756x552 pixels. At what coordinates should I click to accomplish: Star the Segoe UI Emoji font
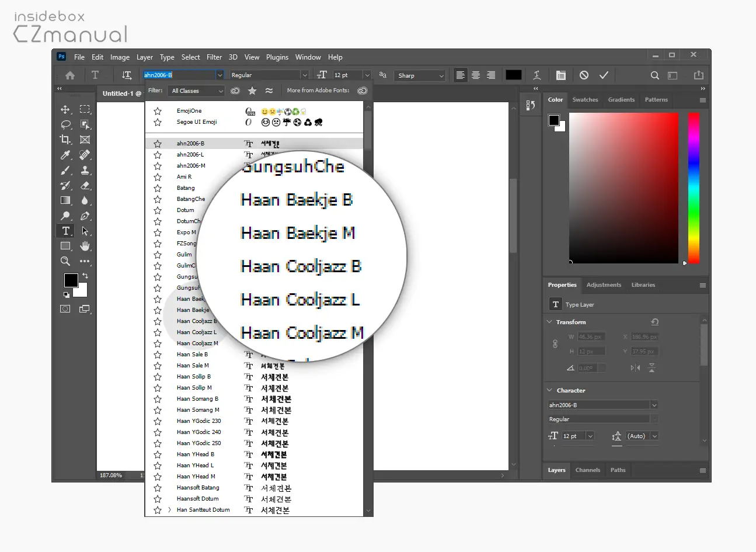[158, 122]
